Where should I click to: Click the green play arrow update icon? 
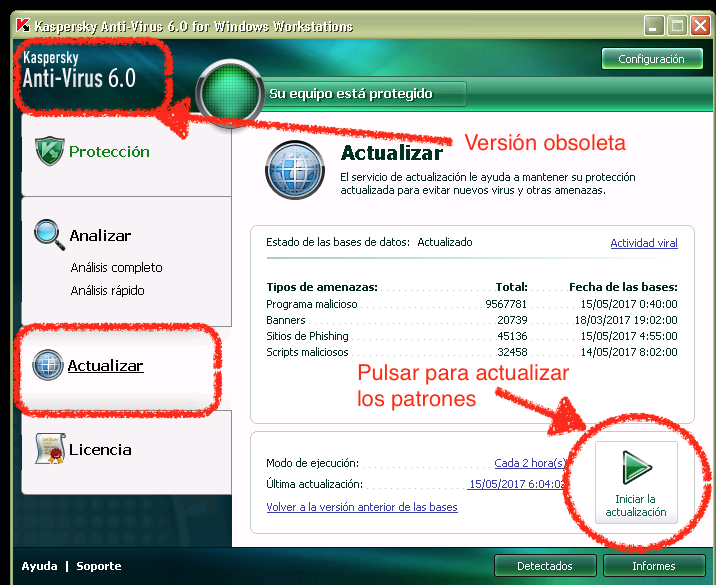637,467
